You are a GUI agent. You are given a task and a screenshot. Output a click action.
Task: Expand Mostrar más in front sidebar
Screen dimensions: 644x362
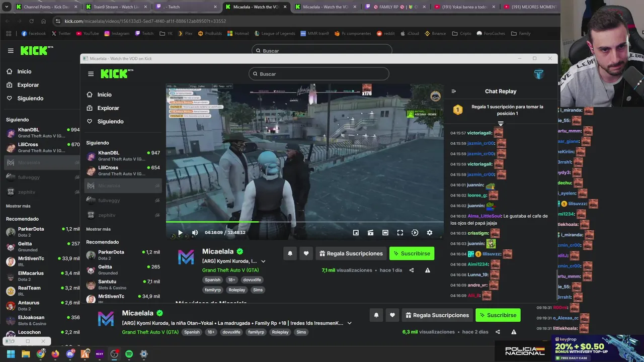coord(98,229)
